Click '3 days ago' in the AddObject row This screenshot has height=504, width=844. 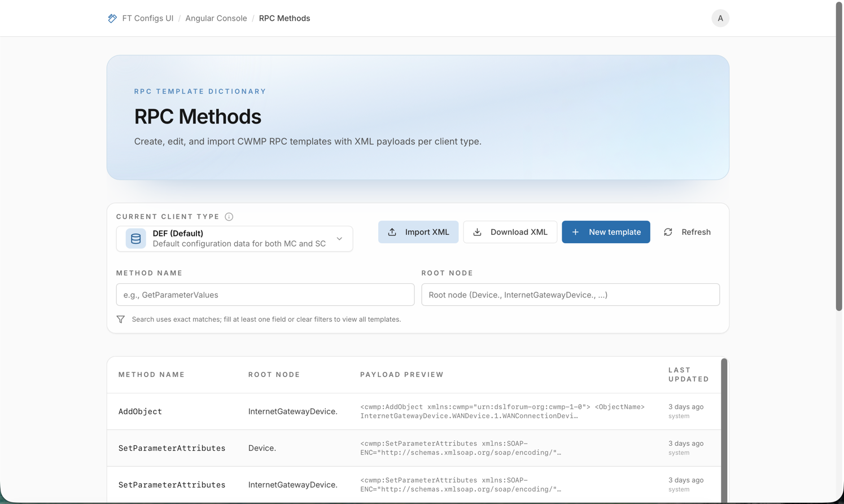686,407
